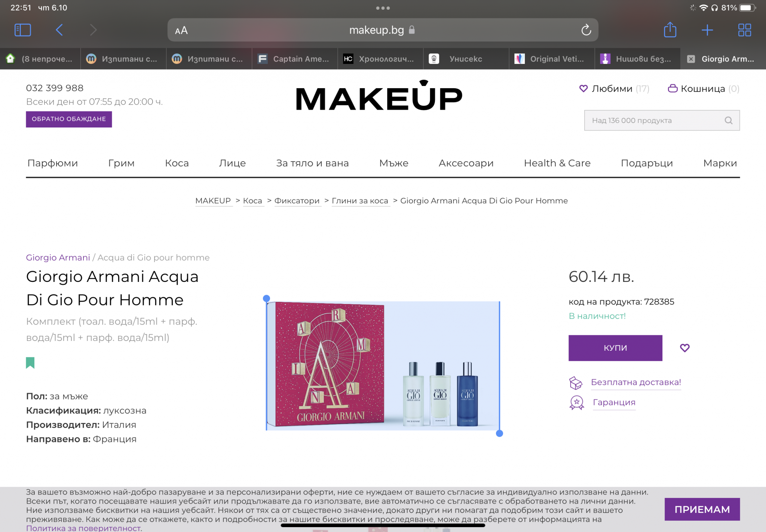
Task: Open the Безплатна доставка! link
Action: [x=636, y=382]
